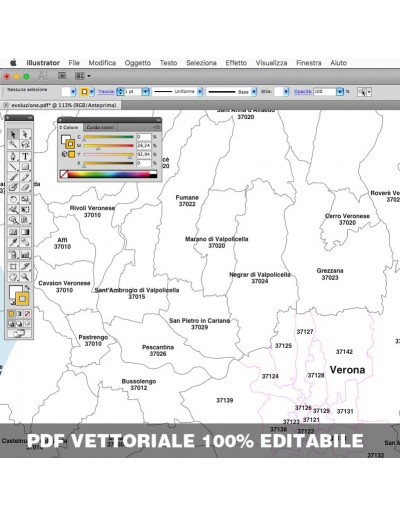Image resolution: width=400 pixels, height=517 pixels.
Task: Select the Magic Wand tool
Action: (x=13, y=144)
